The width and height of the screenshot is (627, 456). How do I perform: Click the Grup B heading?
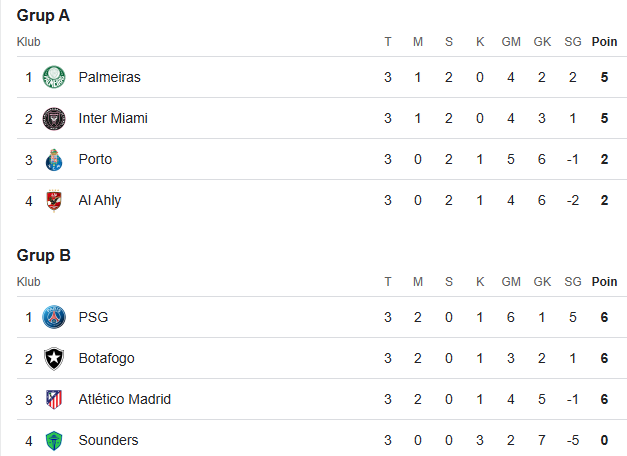tap(44, 256)
